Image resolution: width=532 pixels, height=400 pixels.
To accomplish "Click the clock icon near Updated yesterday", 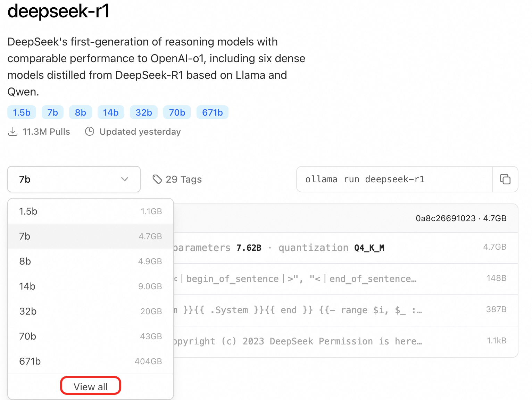I will pyautogui.click(x=90, y=131).
